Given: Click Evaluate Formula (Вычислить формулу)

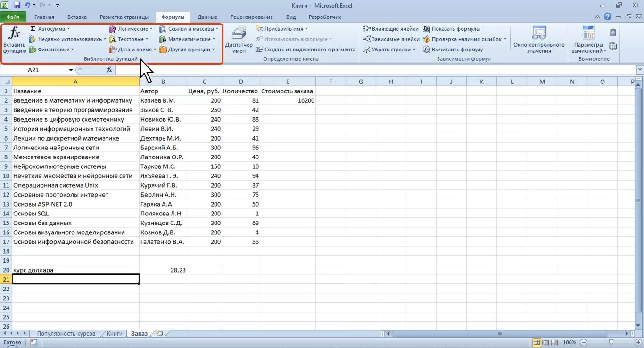Looking at the screenshot, I should click(x=453, y=50).
